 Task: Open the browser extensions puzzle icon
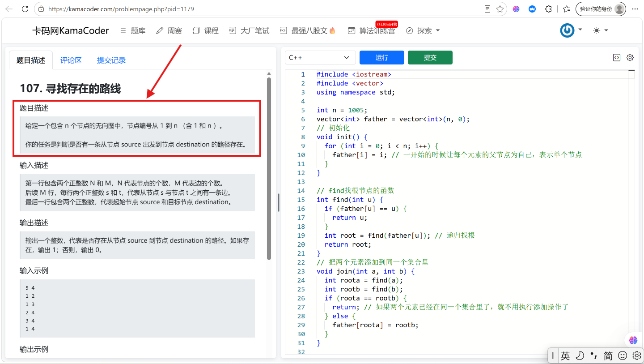click(548, 9)
